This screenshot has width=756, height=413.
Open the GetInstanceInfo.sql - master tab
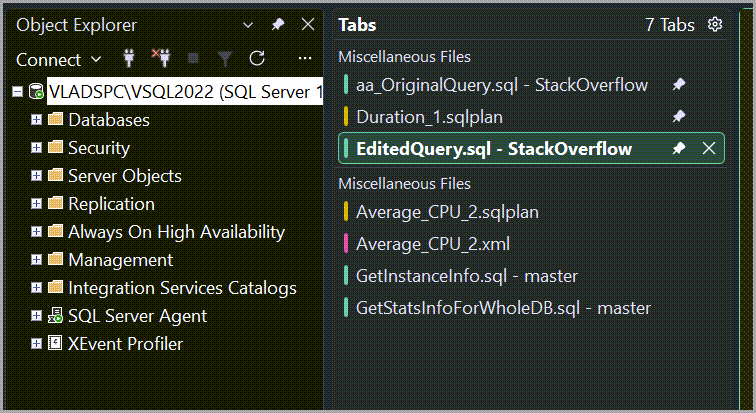[x=466, y=276]
